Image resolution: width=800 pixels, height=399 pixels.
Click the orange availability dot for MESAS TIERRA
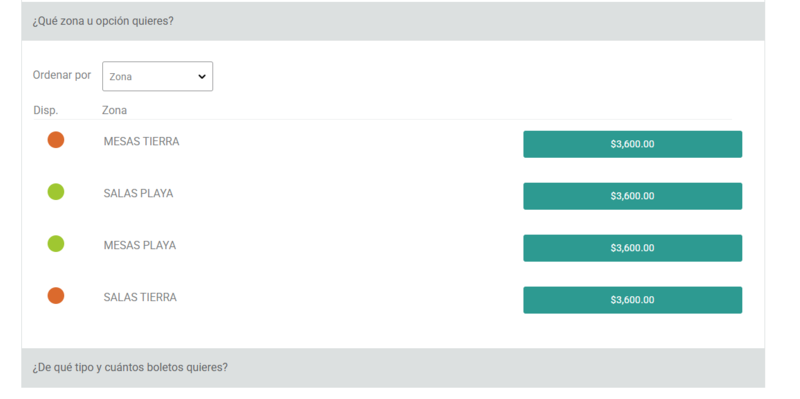point(56,140)
